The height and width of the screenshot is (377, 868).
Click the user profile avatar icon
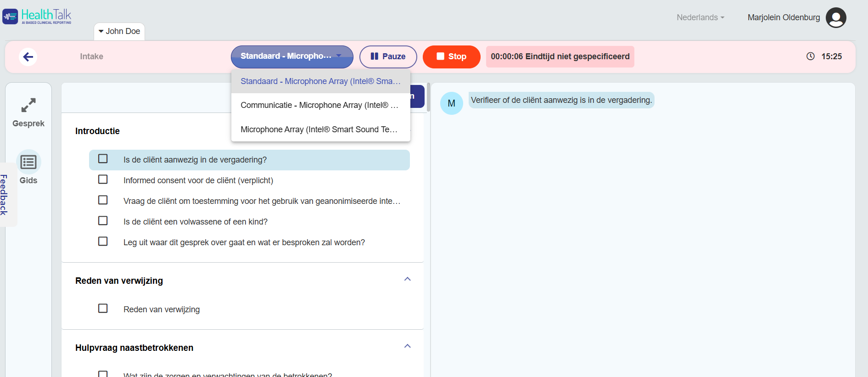pyautogui.click(x=835, y=17)
